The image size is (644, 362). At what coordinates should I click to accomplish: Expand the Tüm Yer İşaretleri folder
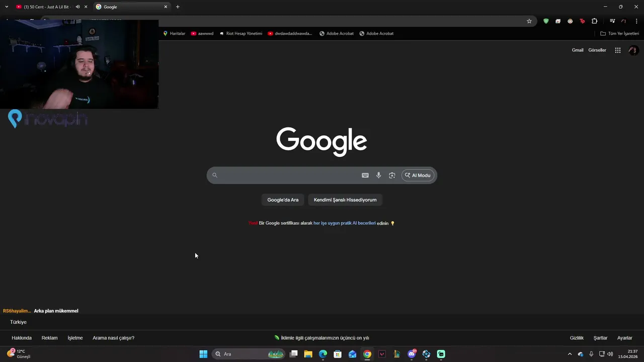(619, 33)
